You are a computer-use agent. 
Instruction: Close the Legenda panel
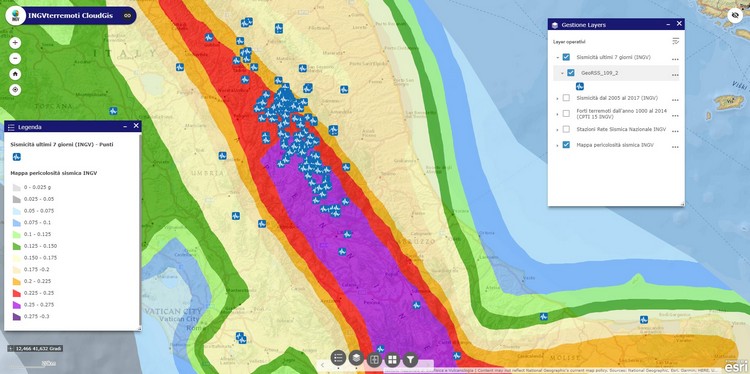pyautogui.click(x=136, y=126)
